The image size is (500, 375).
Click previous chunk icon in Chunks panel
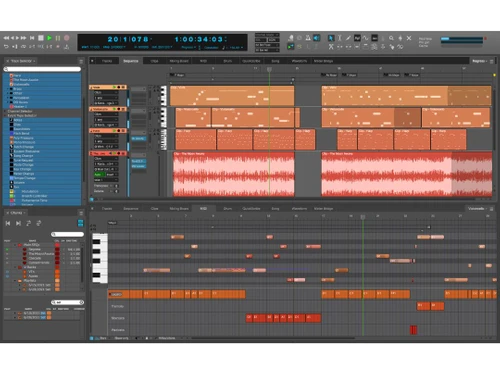8,223
